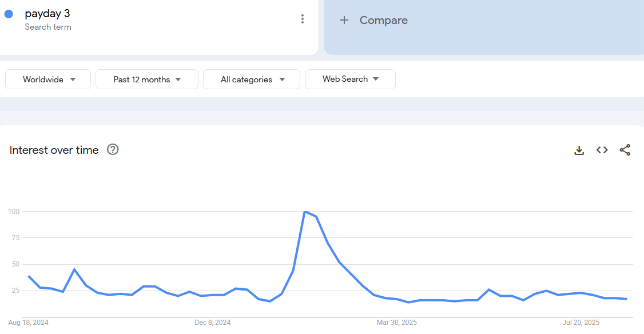
Task: Share the Interest over time chart
Action: 625,150
